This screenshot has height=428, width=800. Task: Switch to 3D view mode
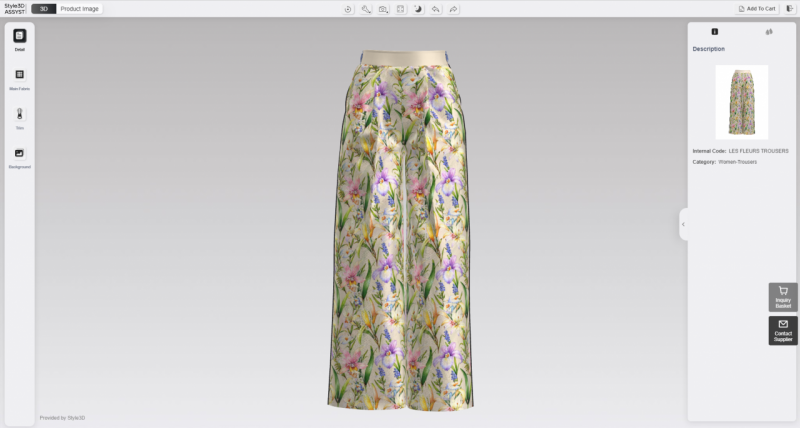coord(43,8)
